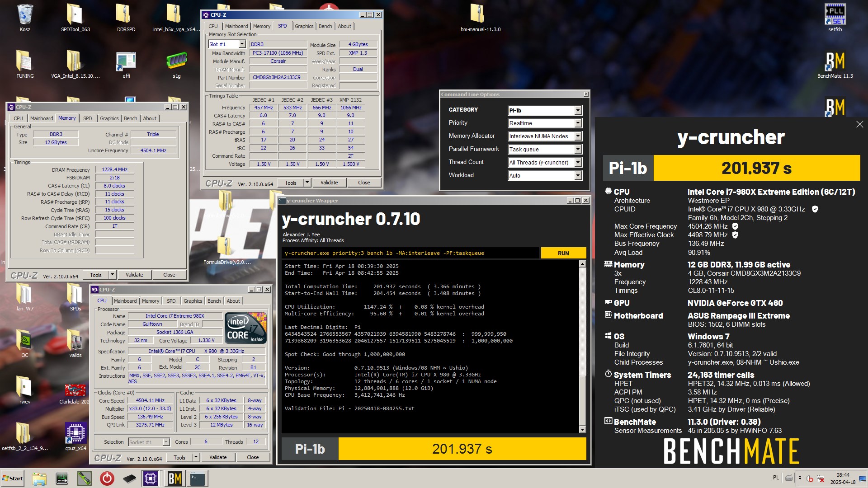Click the Part Number CMD8GX3M2A2133C9 field

pos(278,77)
